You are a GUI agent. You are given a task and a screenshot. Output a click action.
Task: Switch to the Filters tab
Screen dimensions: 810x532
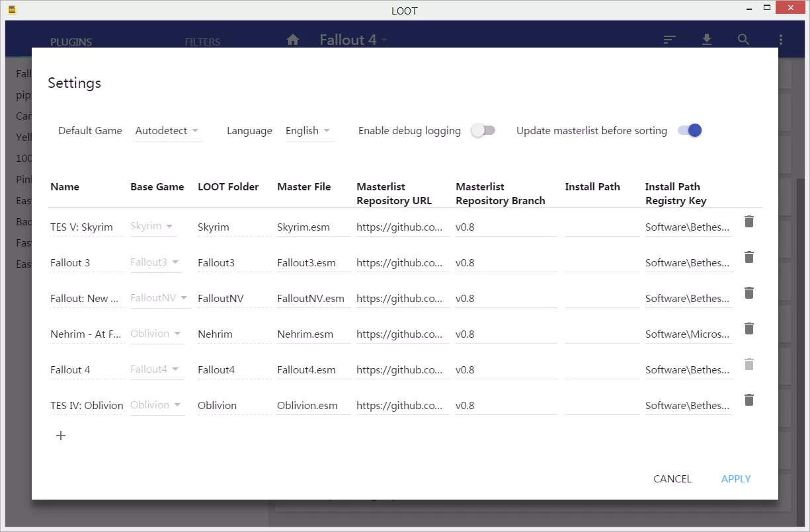(x=202, y=42)
